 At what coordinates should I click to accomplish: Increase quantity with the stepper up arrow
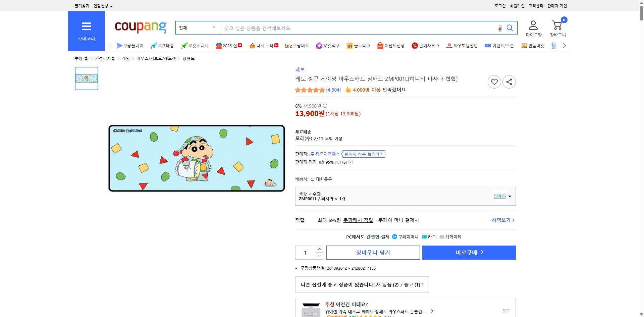tap(319, 249)
